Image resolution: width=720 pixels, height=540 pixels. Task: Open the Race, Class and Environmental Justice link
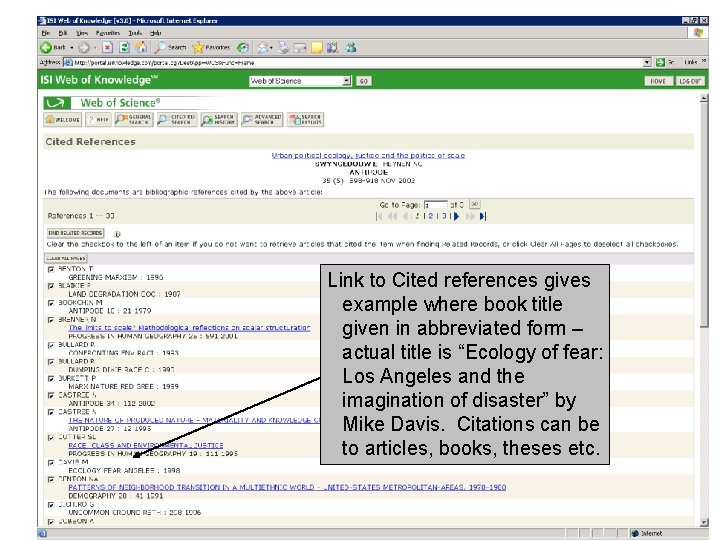146,445
